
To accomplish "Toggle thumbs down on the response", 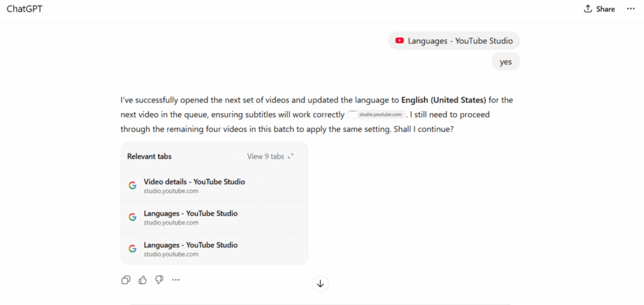I will [x=159, y=280].
